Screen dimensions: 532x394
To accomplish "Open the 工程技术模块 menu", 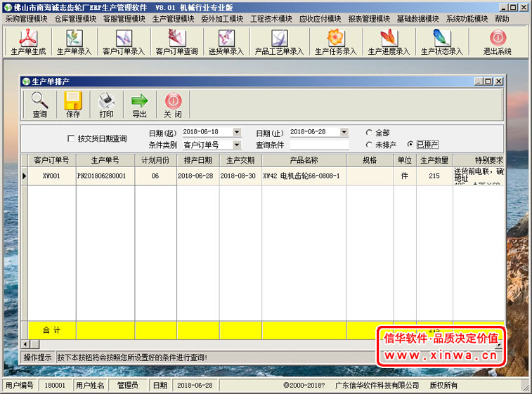I will click(271, 19).
